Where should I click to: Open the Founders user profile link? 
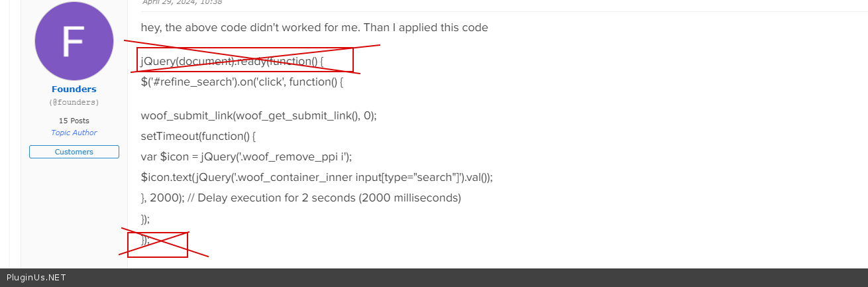pyautogui.click(x=74, y=89)
